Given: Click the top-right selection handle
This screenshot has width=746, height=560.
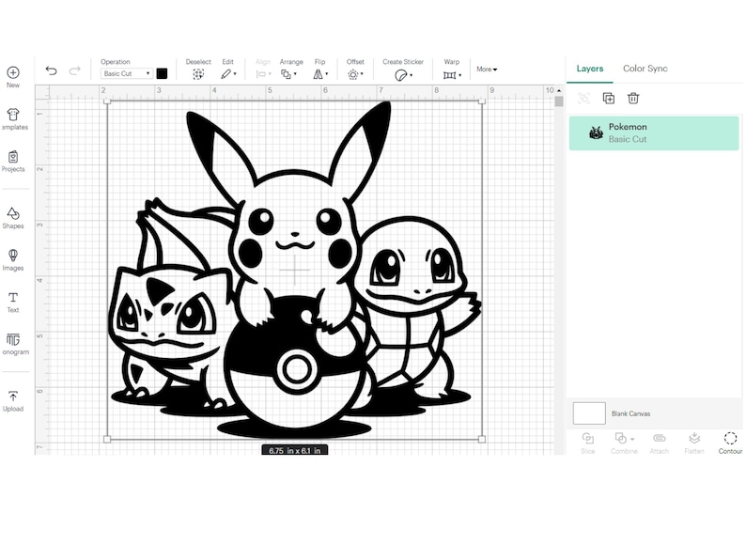Looking at the screenshot, I should coord(482,101).
